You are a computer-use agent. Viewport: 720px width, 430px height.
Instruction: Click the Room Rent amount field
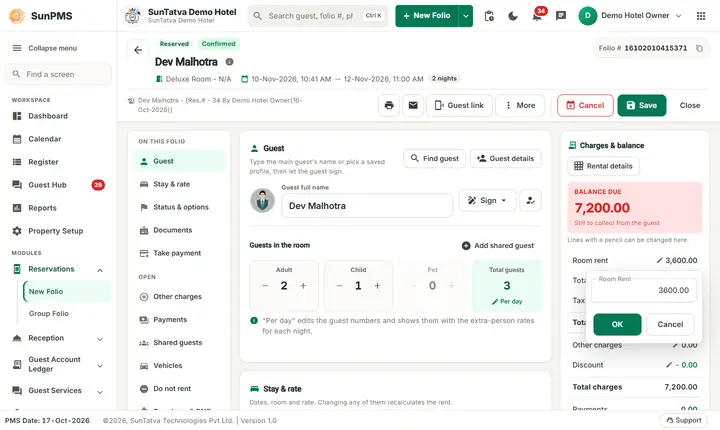tap(644, 290)
